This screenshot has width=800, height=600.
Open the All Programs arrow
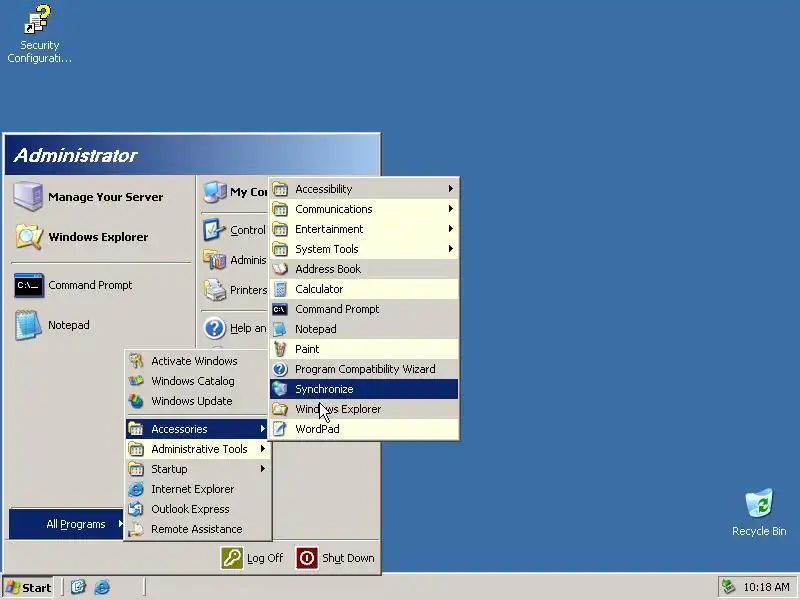[120, 523]
